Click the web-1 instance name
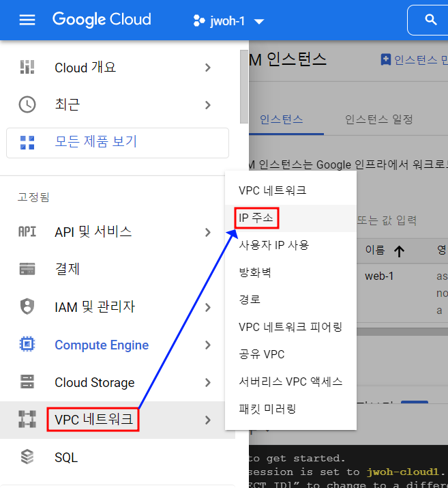Image resolution: width=448 pixels, height=488 pixels. point(379,276)
